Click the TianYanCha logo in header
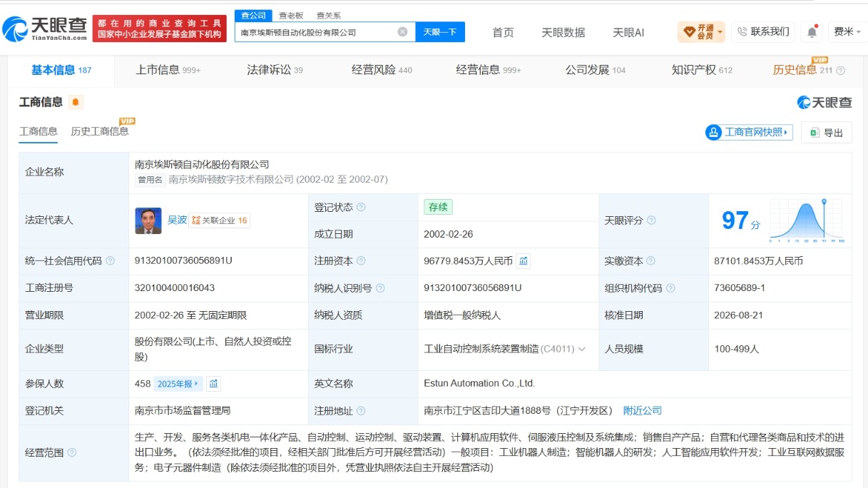The image size is (868, 488). [44, 29]
